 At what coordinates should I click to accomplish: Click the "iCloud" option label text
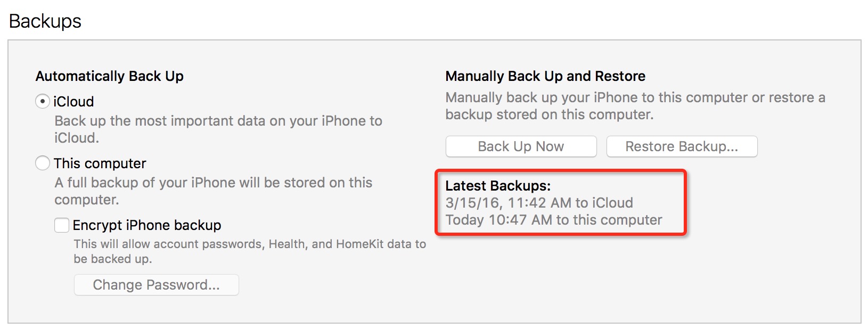point(73,101)
